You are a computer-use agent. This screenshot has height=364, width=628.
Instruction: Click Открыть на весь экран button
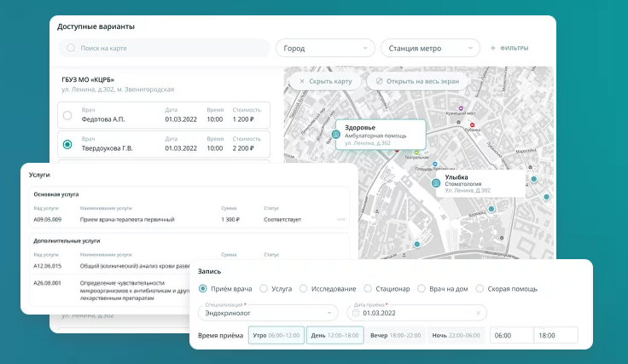coord(417,81)
